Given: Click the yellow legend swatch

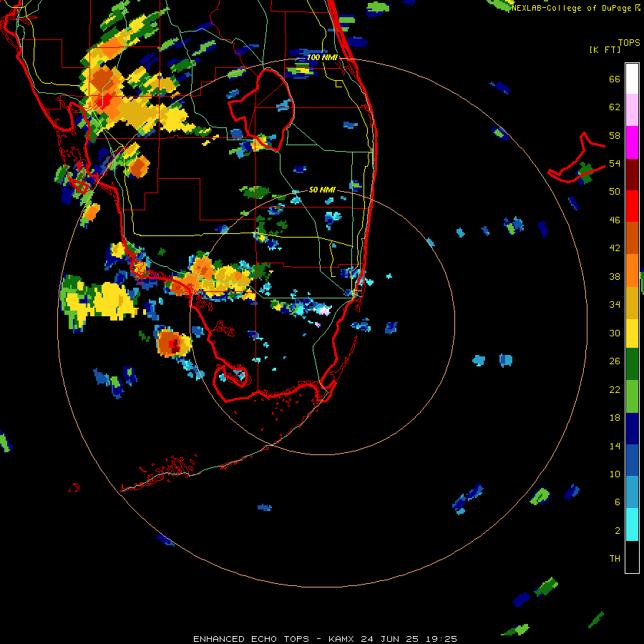Looking at the screenshot, I should point(632,333).
